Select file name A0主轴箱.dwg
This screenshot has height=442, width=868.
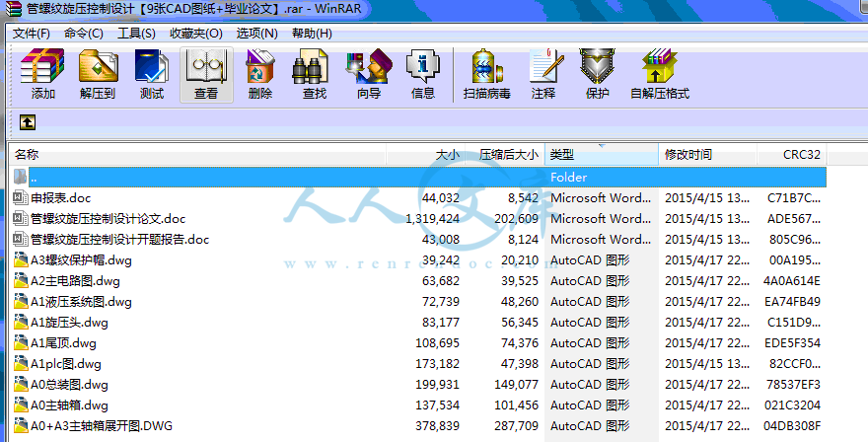[69, 405]
